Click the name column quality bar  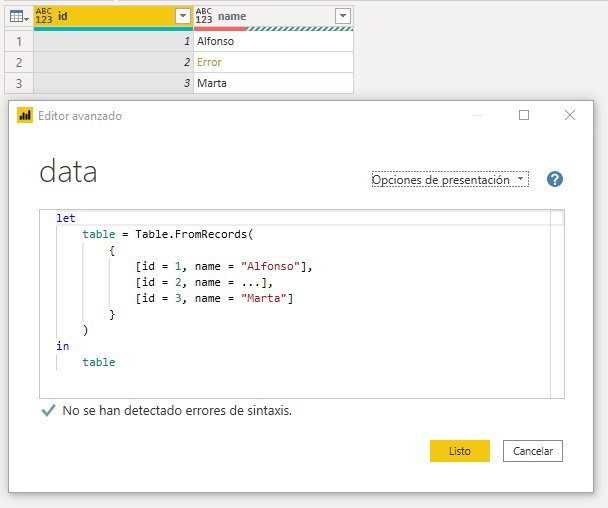tap(273, 29)
